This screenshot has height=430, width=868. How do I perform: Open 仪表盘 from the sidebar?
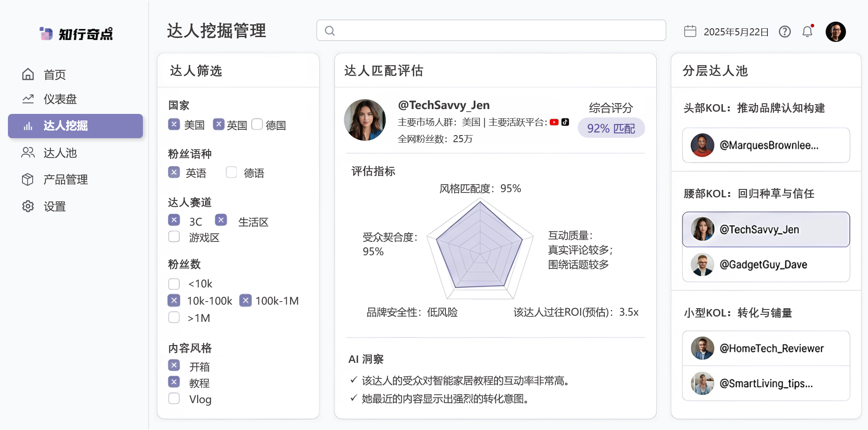[60, 99]
